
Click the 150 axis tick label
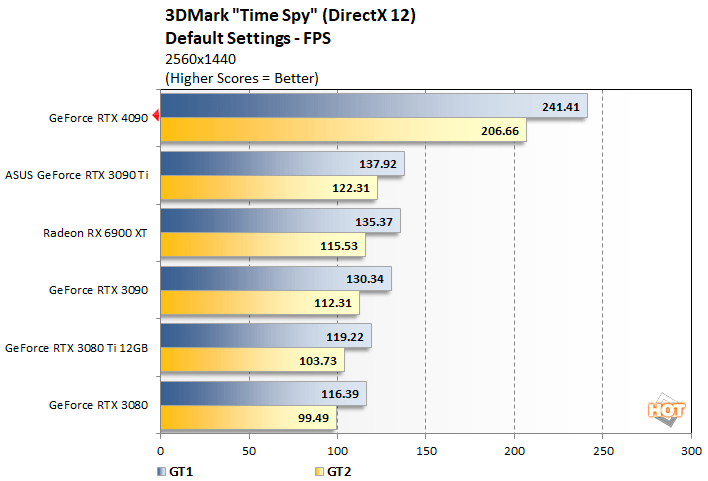pos(426,451)
